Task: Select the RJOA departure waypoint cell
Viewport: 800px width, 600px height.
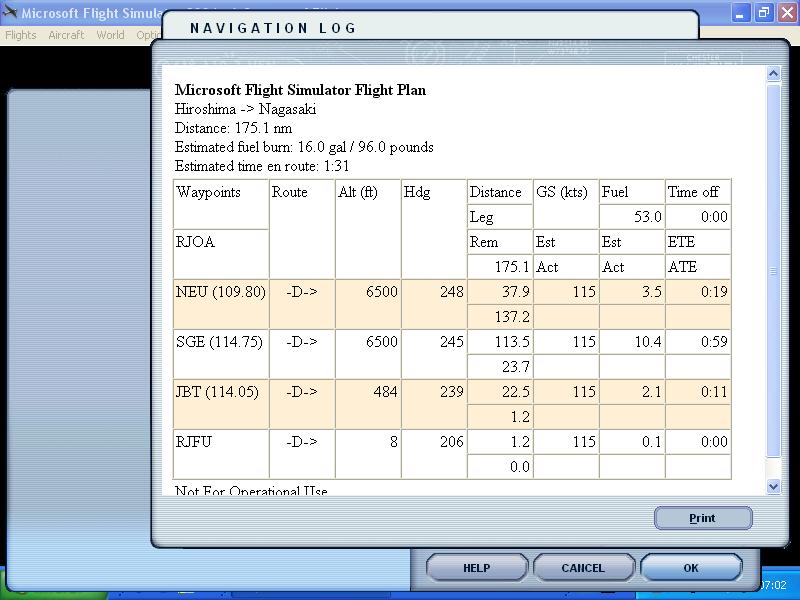Action: [x=195, y=242]
